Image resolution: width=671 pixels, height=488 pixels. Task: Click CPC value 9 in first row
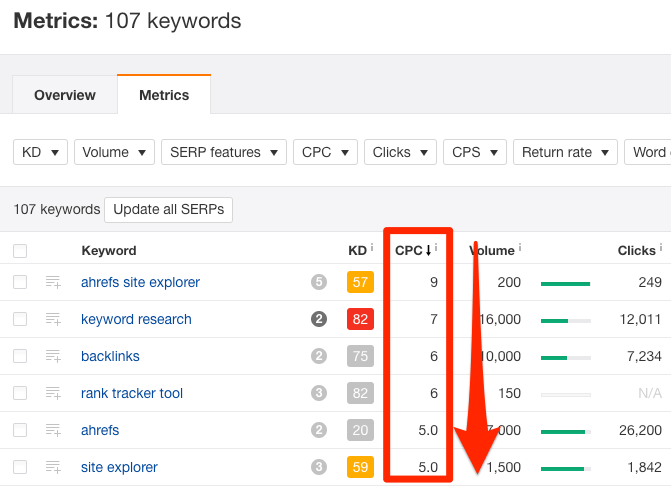433,282
